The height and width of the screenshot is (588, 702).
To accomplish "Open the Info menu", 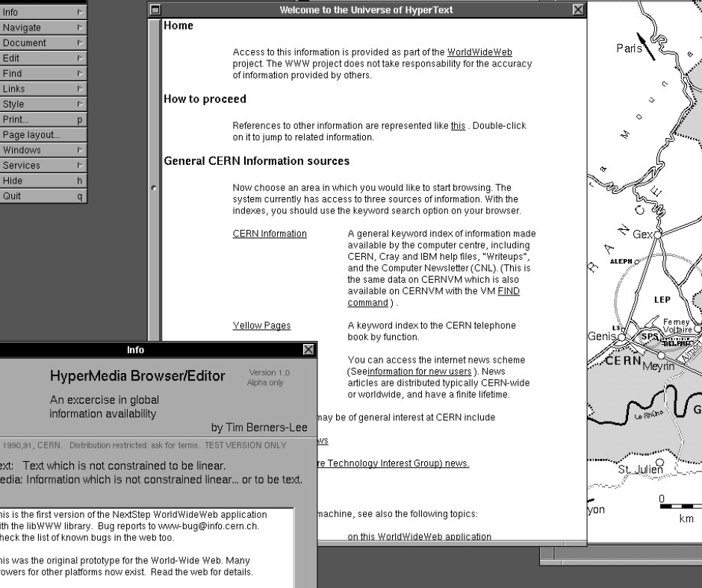I will click(43, 12).
